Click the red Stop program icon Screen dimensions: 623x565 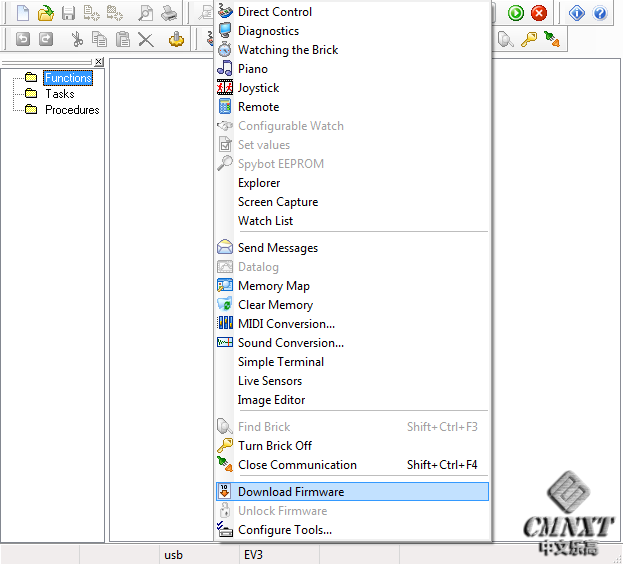click(x=539, y=13)
